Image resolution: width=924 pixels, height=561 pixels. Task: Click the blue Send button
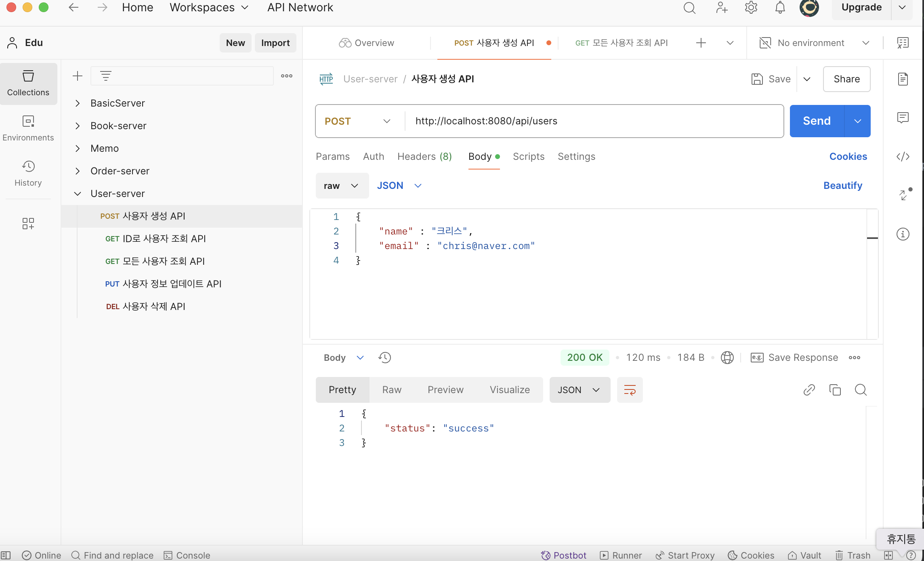click(817, 121)
